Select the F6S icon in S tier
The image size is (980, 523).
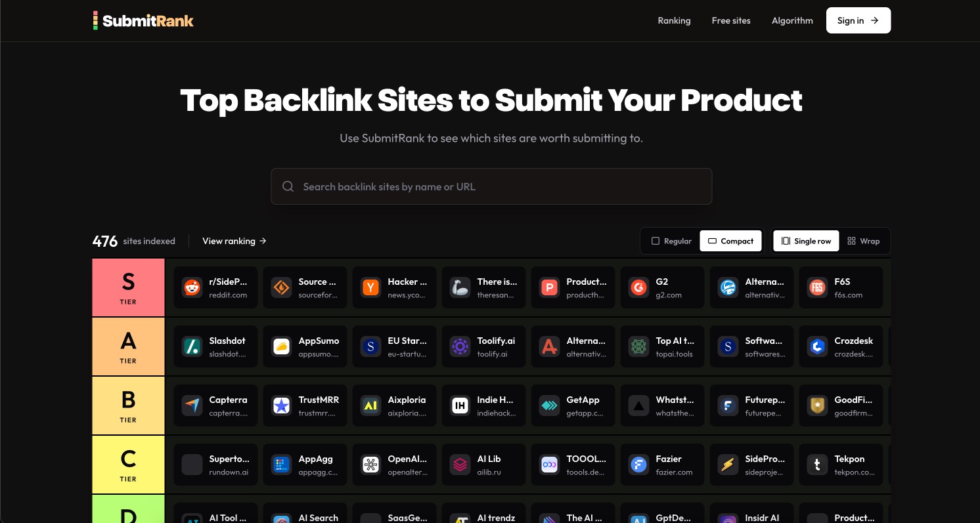[x=818, y=287]
